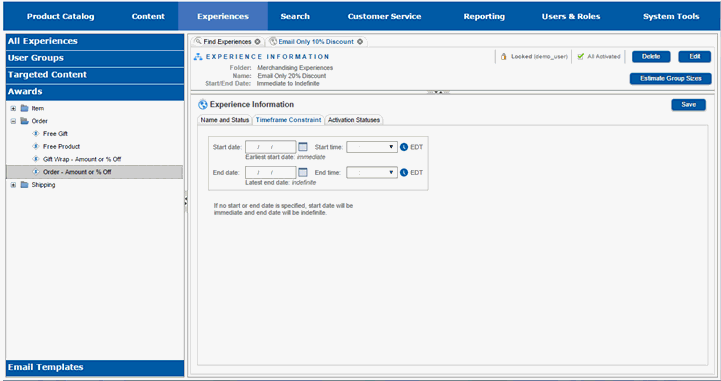
Task: Select the Free Product award
Action: click(x=62, y=147)
